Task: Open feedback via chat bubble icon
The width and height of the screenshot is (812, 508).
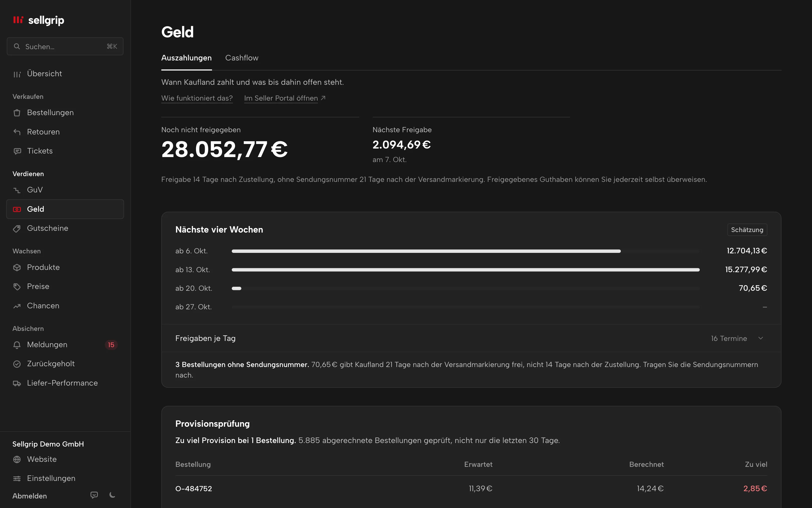Action: (x=94, y=495)
